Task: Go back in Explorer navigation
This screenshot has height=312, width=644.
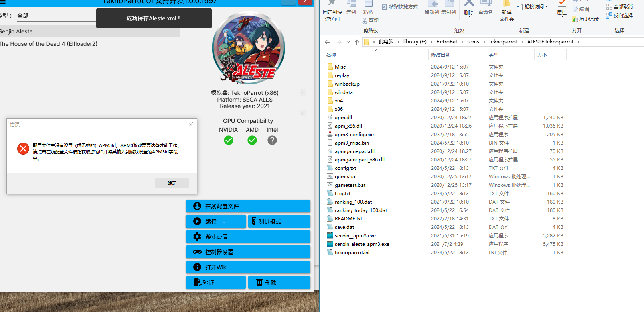Action: [x=327, y=42]
